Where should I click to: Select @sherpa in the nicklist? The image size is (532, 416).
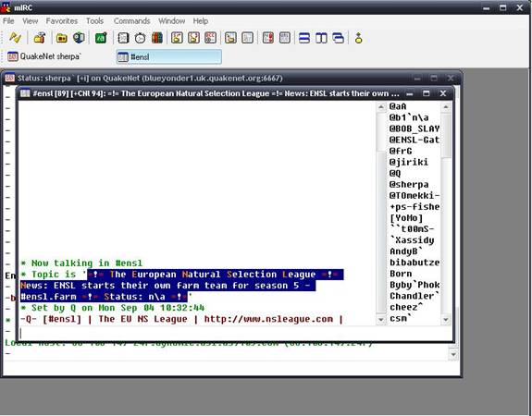point(409,185)
